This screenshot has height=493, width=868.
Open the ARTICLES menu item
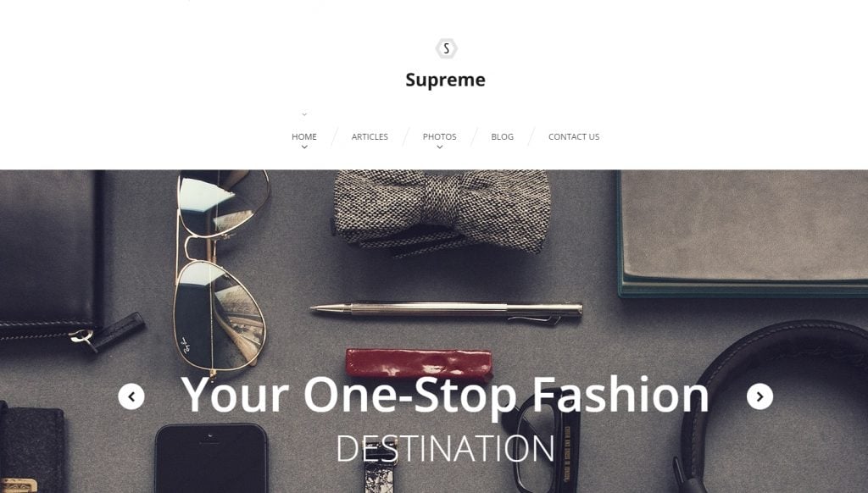coord(370,136)
